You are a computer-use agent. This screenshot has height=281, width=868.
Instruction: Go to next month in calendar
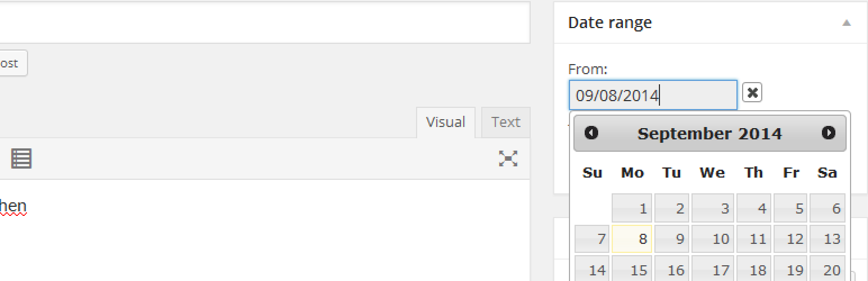coord(828,133)
